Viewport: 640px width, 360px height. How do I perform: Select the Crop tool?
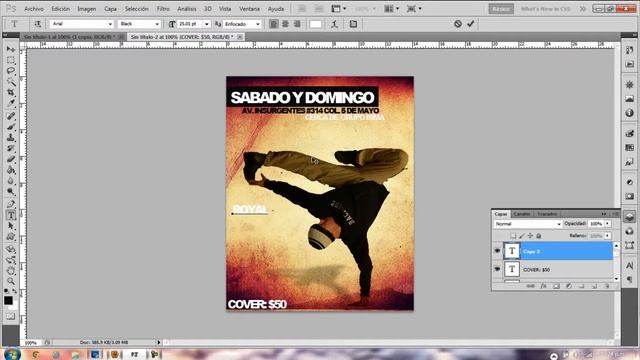(11, 93)
